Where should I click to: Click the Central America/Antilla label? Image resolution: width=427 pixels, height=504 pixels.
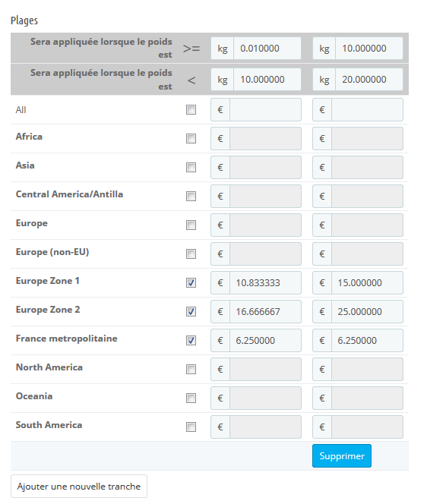point(69,194)
